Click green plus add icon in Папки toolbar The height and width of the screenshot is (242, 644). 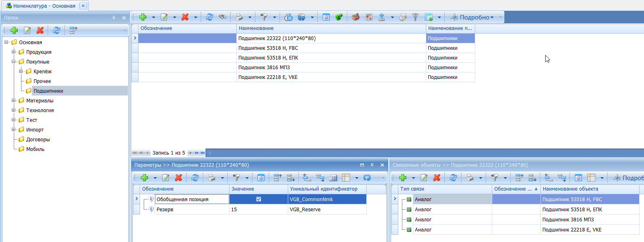coord(14,30)
